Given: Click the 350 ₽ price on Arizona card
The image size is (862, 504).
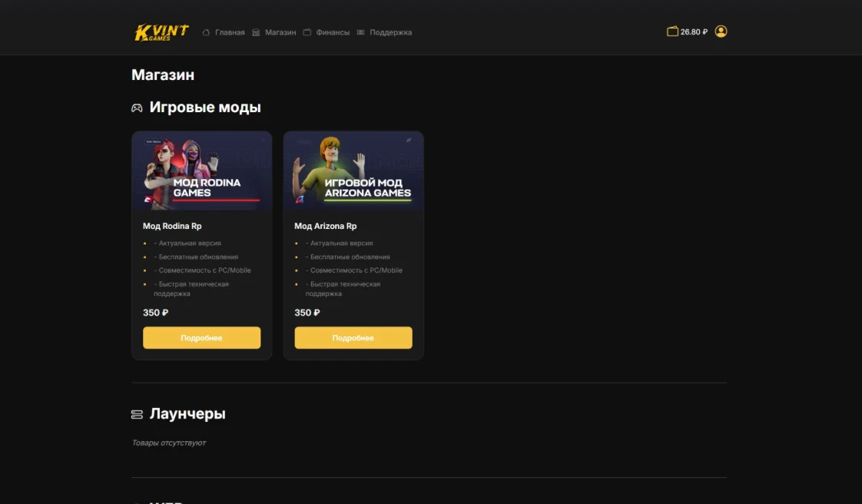Looking at the screenshot, I should click(307, 313).
